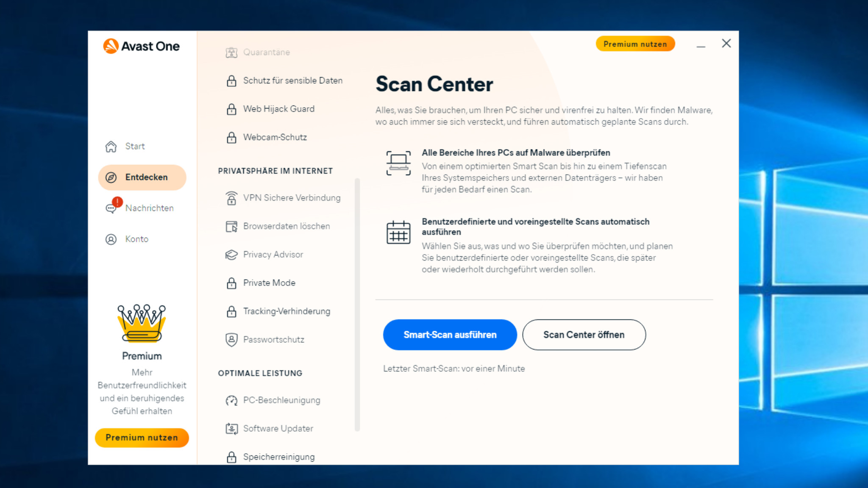Click the Smart-Scan ausführen button

pos(450,334)
